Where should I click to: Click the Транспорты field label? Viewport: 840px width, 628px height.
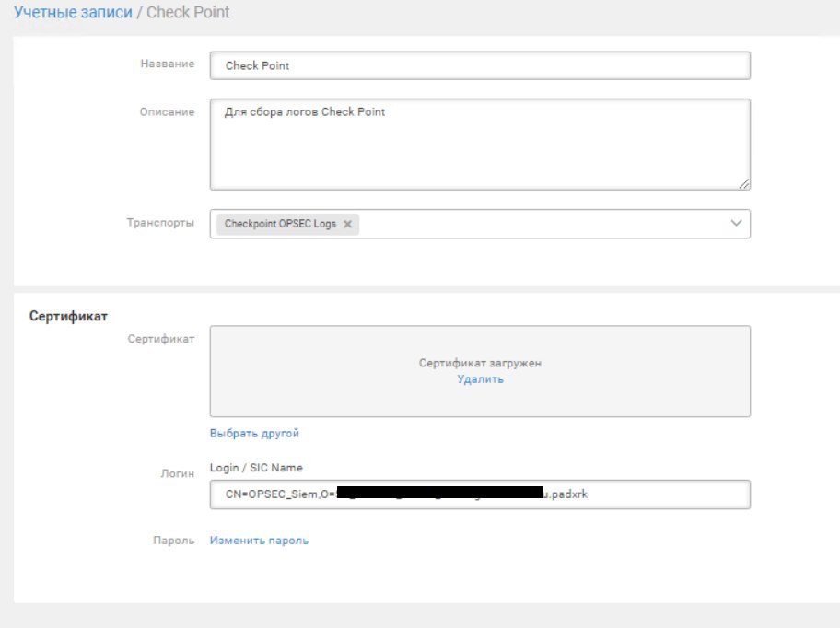tap(160, 223)
